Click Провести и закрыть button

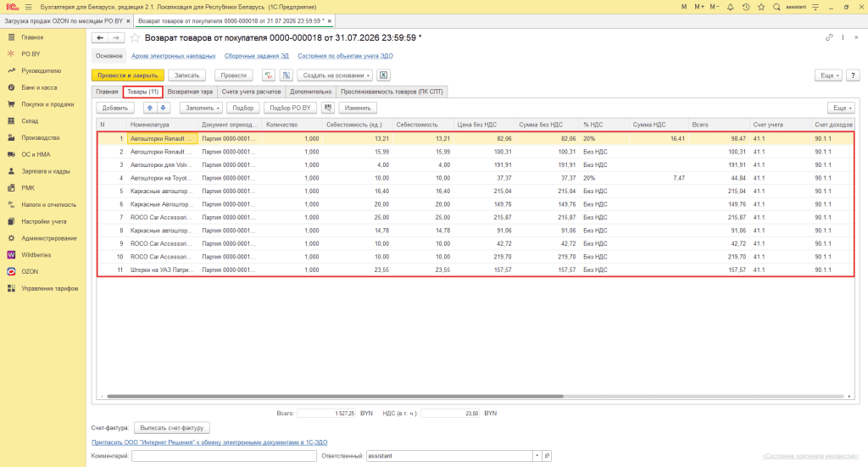pos(128,75)
